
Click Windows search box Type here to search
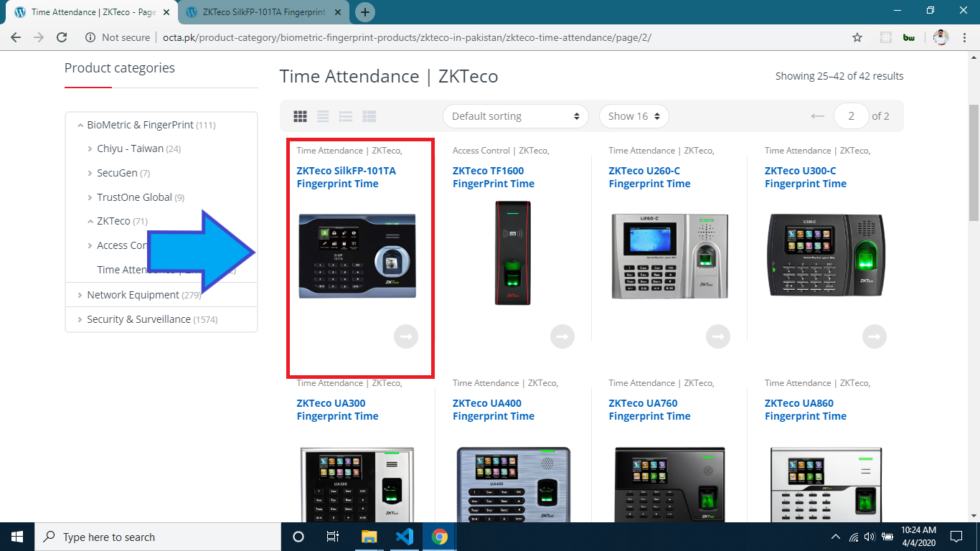pyautogui.click(x=156, y=537)
